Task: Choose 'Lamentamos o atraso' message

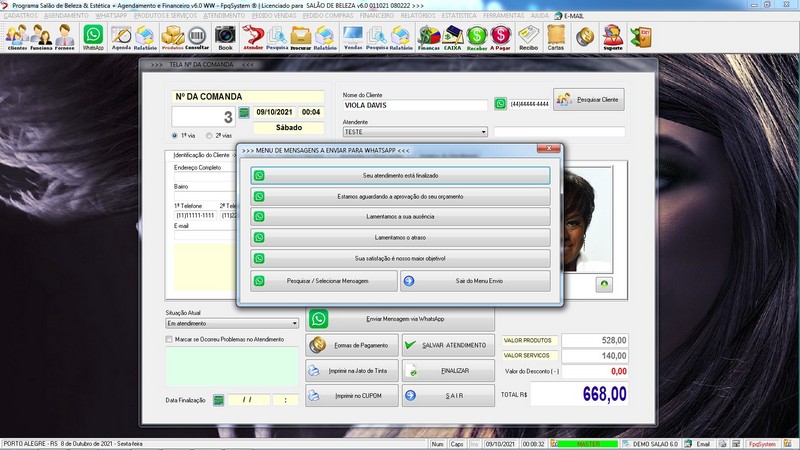Action: (x=400, y=238)
